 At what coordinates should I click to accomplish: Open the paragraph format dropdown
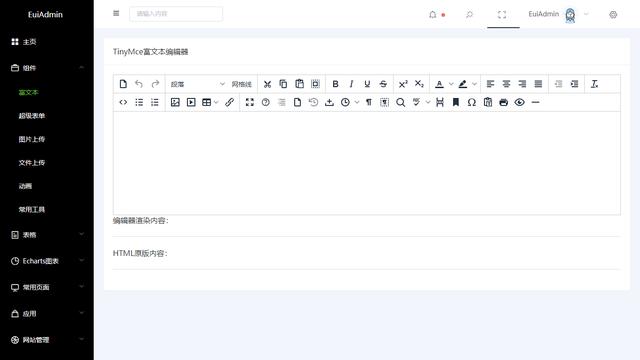(198, 84)
